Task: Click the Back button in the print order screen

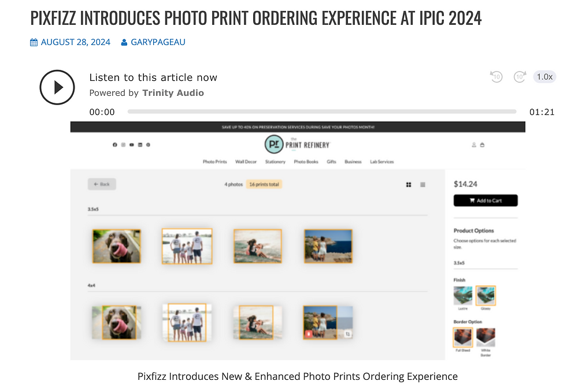Action: [x=102, y=184]
